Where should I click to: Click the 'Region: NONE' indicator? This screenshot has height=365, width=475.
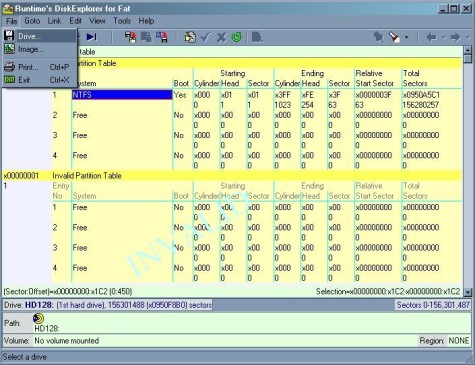point(444,341)
